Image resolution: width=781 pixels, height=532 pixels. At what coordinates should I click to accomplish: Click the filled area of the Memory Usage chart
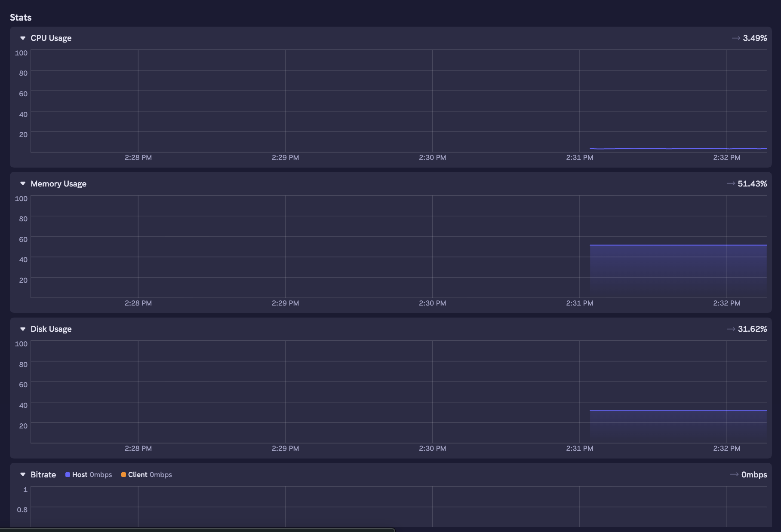[678, 271]
